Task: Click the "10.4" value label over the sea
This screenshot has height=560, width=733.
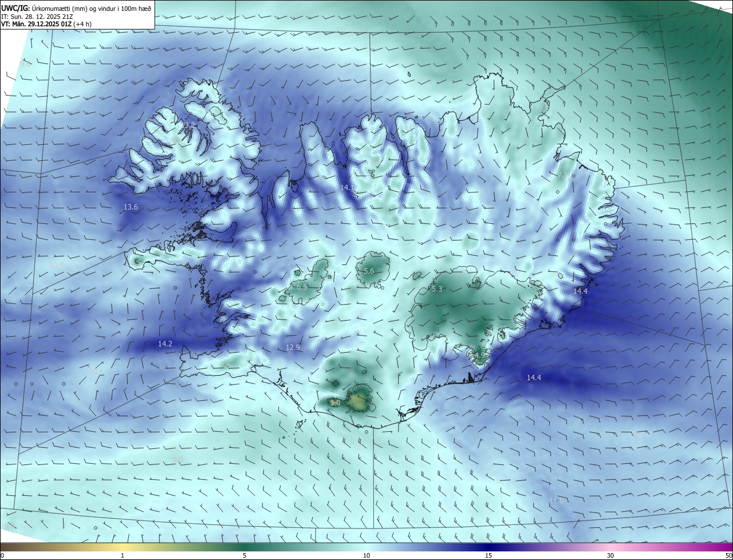Action: [57, 265]
